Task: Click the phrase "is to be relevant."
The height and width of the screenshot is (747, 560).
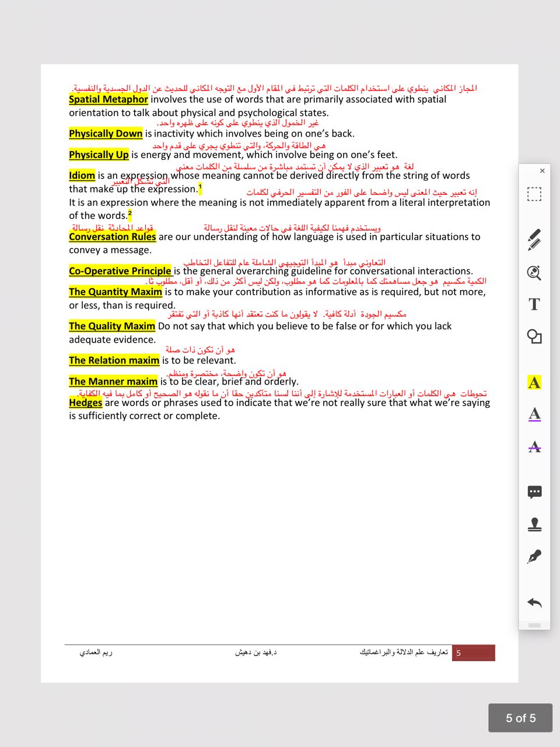Action: point(199,361)
